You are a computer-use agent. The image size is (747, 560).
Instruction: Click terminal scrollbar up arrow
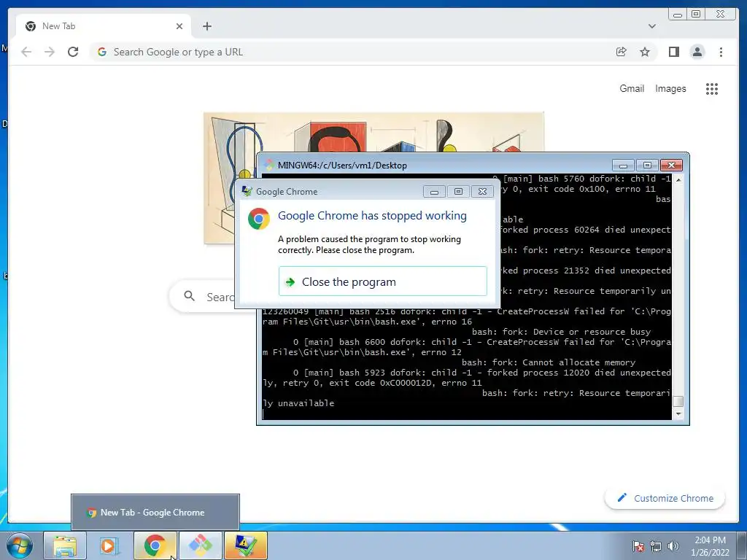[678, 179]
